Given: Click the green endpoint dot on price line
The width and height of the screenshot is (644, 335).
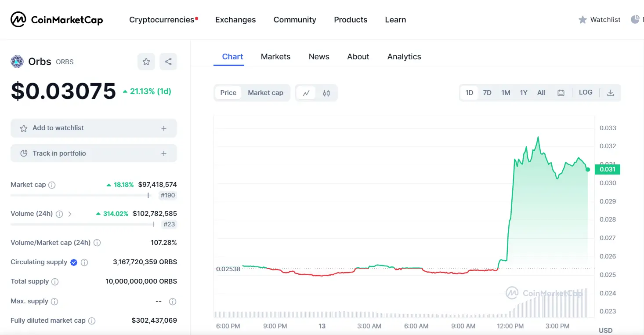Looking at the screenshot, I should [588, 169].
